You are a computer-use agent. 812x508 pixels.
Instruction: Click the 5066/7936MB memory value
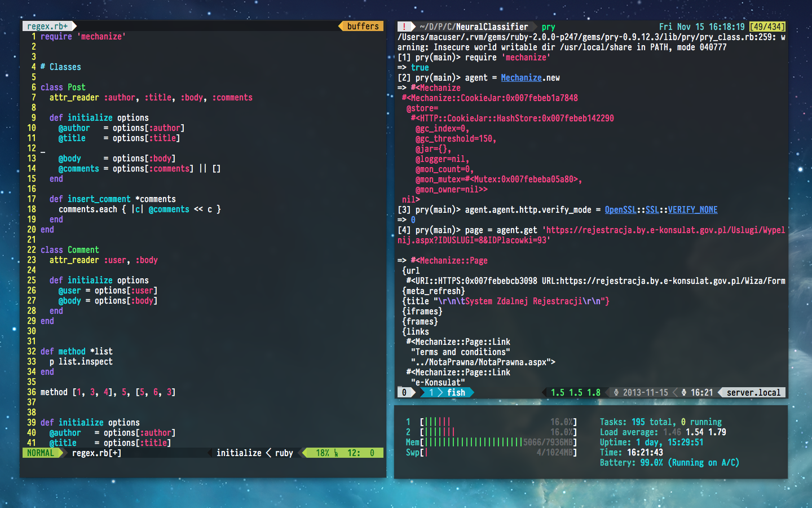coord(548,442)
